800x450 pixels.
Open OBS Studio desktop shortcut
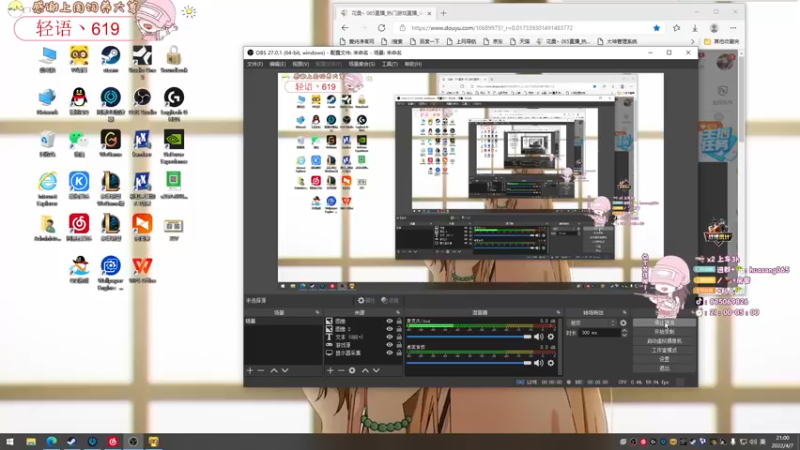[142, 101]
